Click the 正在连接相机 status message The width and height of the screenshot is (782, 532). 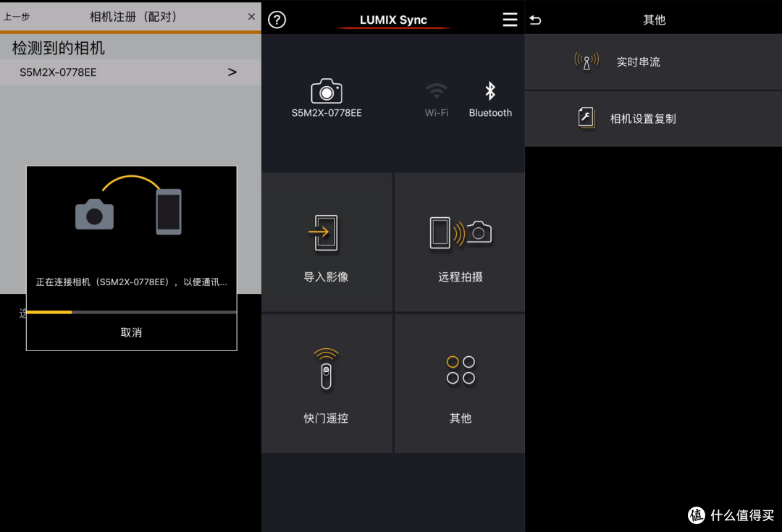[x=131, y=282]
